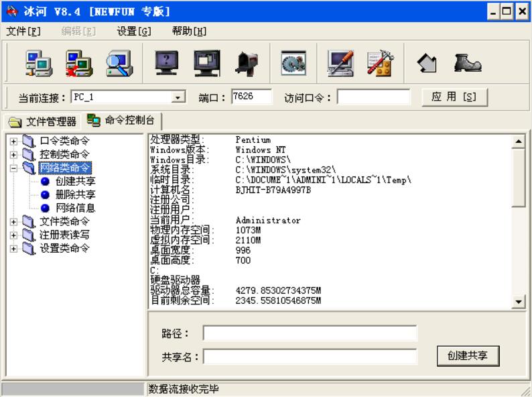Click the 1073M physical memory value
This screenshot has width=532, height=397.
click(248, 230)
